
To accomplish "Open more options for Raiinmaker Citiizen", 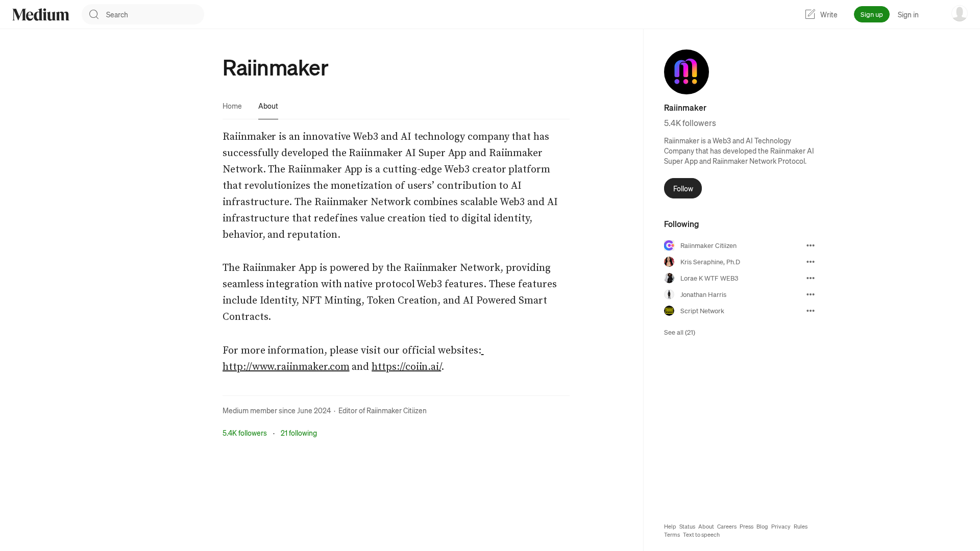I will tap(811, 245).
